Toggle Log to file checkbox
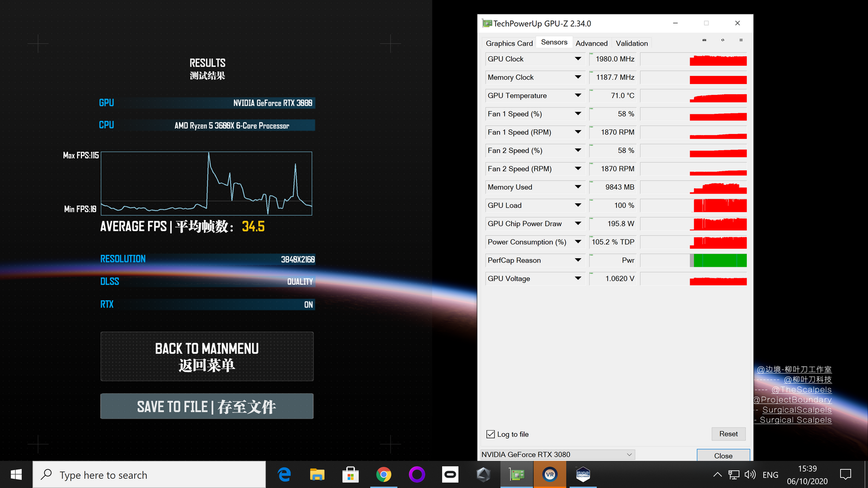The height and width of the screenshot is (488, 868). pyautogui.click(x=490, y=434)
